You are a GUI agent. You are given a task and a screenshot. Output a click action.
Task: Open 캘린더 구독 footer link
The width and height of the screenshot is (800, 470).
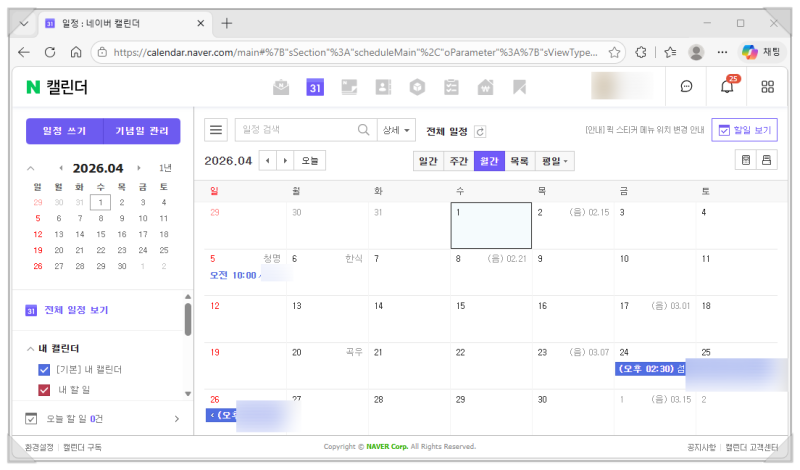point(82,448)
